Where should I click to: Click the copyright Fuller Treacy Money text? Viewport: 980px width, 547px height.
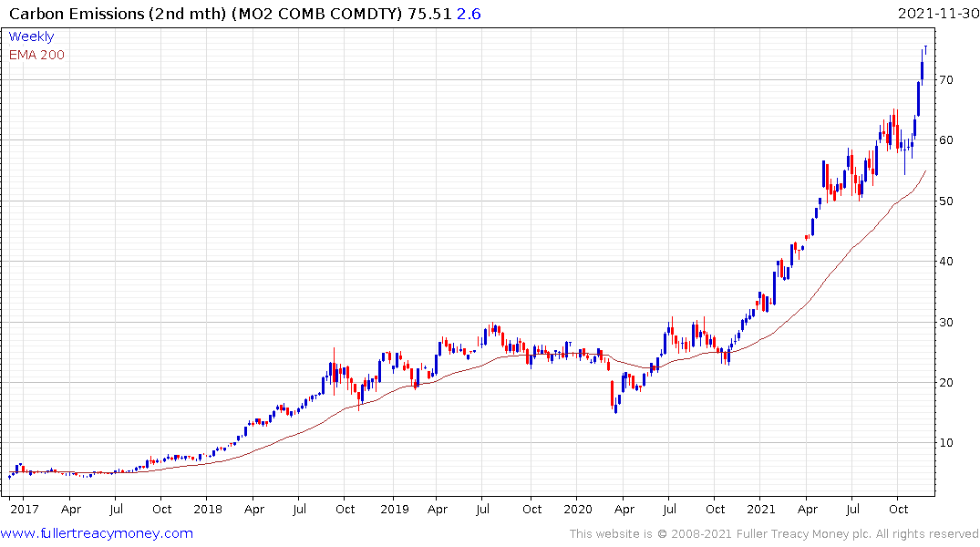click(774, 534)
